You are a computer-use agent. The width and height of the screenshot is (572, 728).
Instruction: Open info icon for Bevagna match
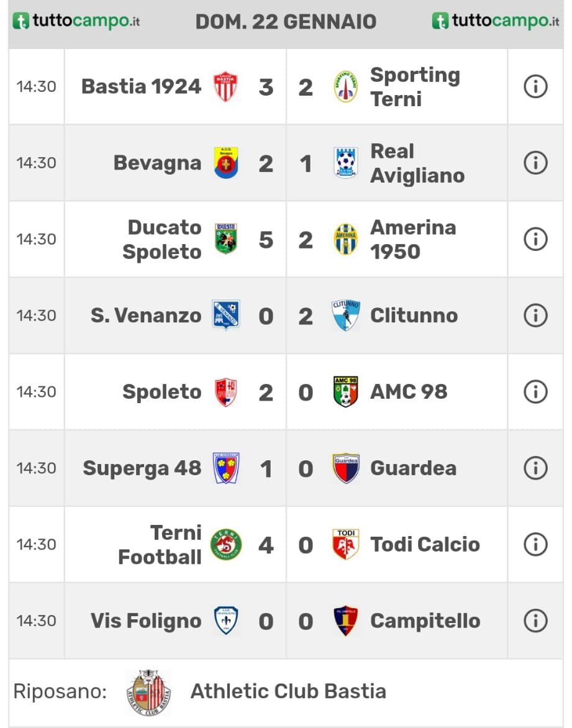(x=535, y=163)
